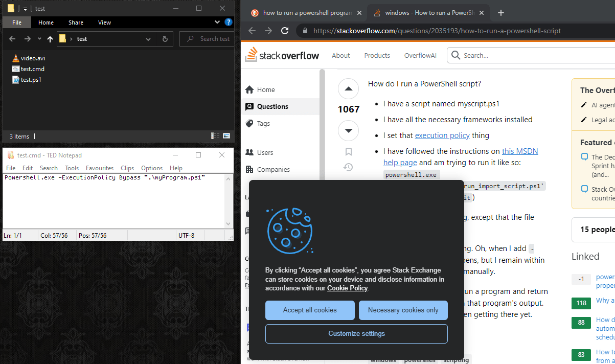The height and width of the screenshot is (364, 615).
Task: Click the Stack Overflow logo
Action: click(282, 55)
